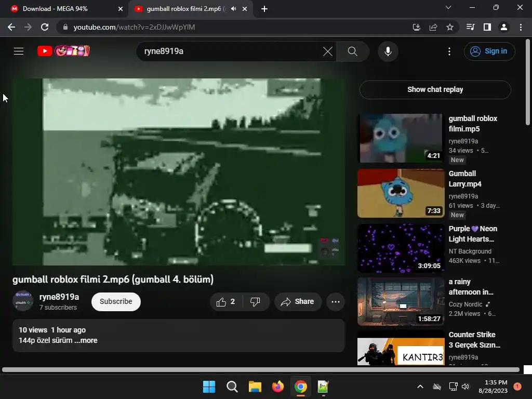Close the MEGA download tab
The height and width of the screenshot is (399, 532).
[x=121, y=9]
